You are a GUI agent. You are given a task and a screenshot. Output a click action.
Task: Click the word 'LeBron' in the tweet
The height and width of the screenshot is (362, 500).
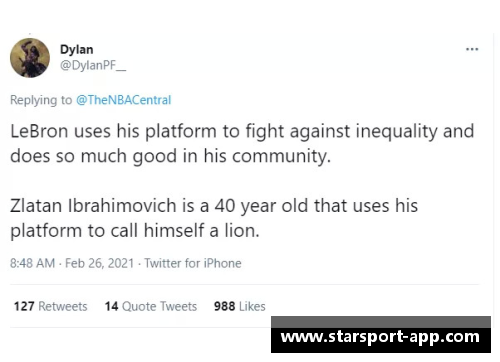point(39,131)
